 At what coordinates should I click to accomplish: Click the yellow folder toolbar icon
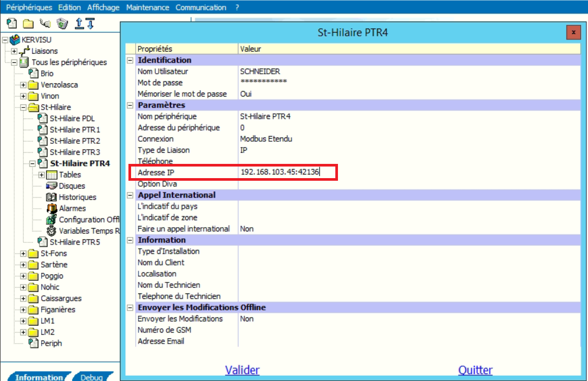coord(28,23)
